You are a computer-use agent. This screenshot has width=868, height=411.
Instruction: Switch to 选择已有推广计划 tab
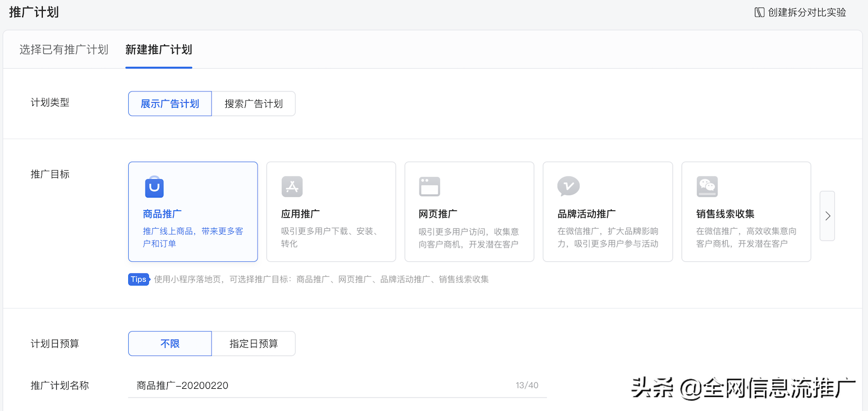point(64,50)
